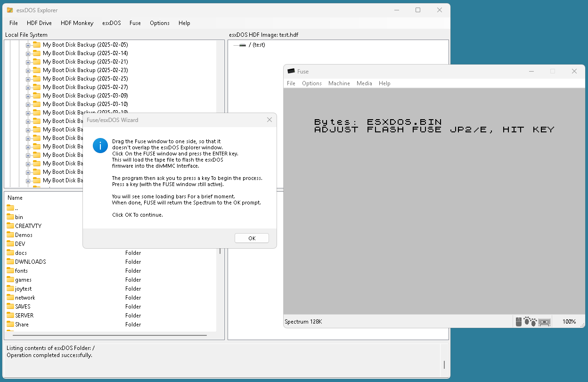
Task: Click the folder icon next to docs
Action: pyautogui.click(x=10, y=252)
